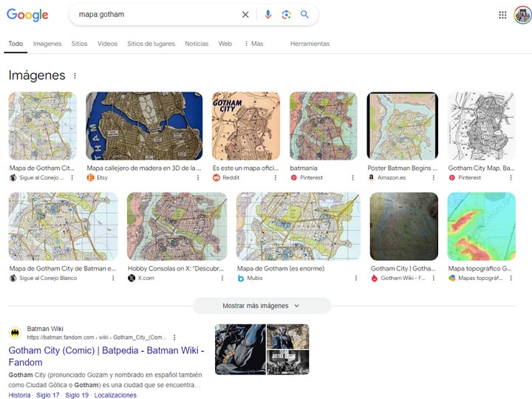Clear the search query with the X icon
This screenshot has width=532, height=399.
[245, 15]
